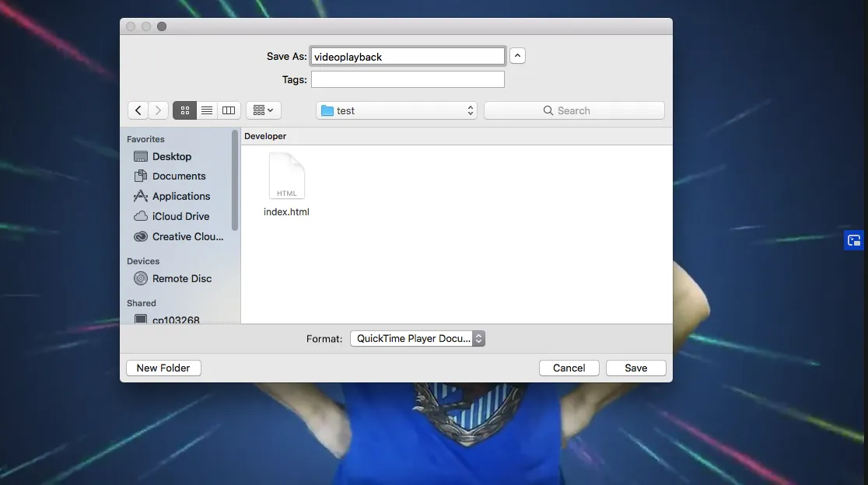Click the Applications icon in Favorites

[x=141, y=196]
